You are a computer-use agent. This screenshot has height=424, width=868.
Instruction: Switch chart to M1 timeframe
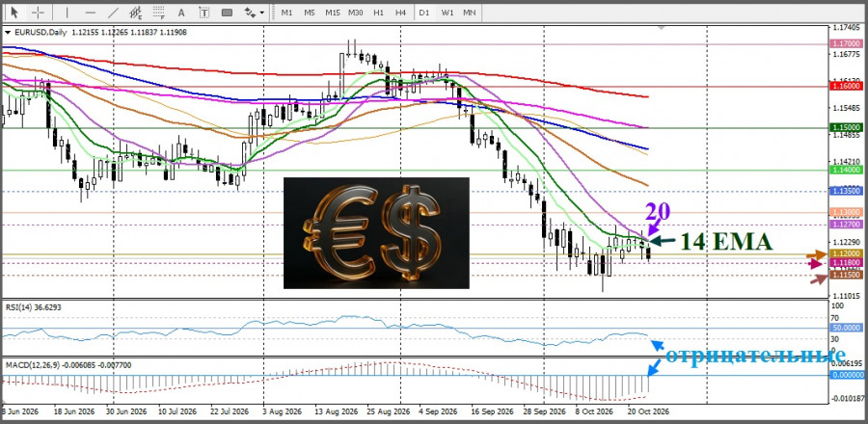pyautogui.click(x=286, y=13)
